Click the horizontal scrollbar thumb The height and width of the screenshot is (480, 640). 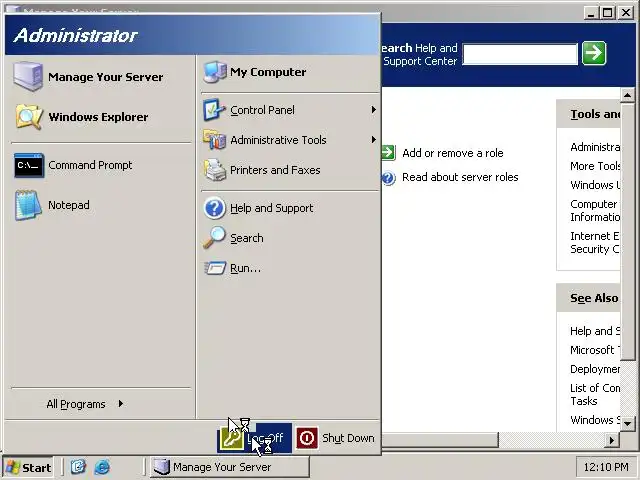pos(440,440)
